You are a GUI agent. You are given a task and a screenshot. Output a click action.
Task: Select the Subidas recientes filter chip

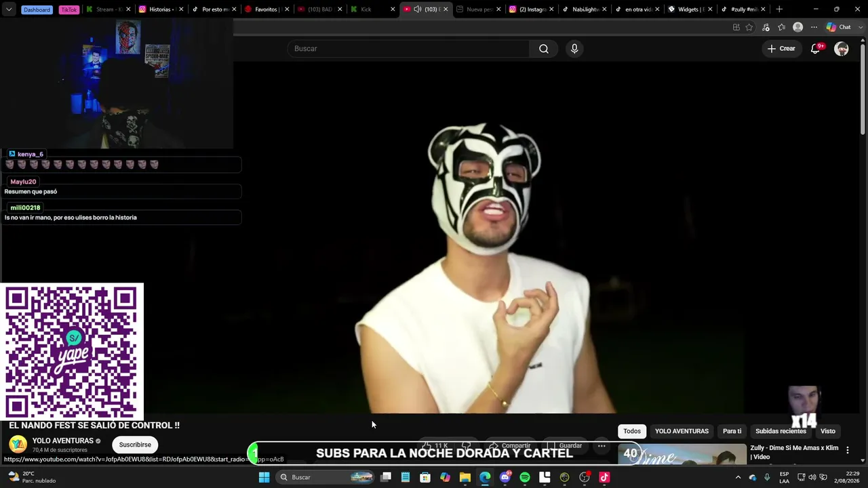pyautogui.click(x=781, y=431)
